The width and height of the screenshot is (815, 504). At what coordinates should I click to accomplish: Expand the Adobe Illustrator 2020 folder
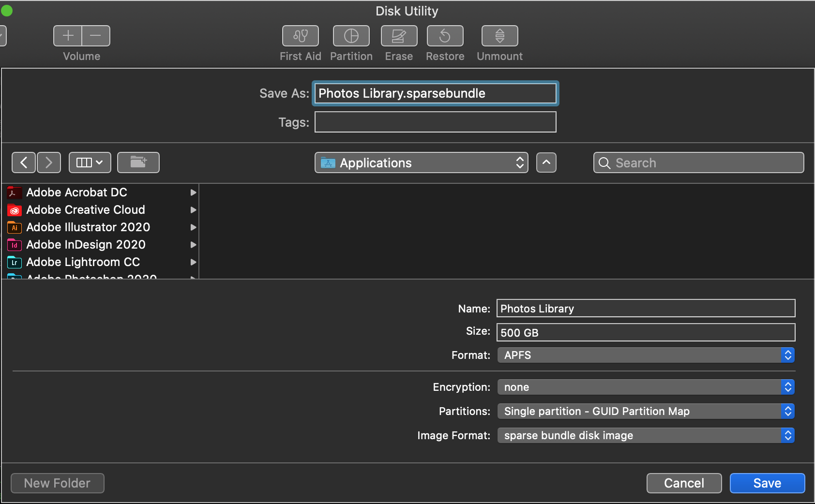coord(193,227)
